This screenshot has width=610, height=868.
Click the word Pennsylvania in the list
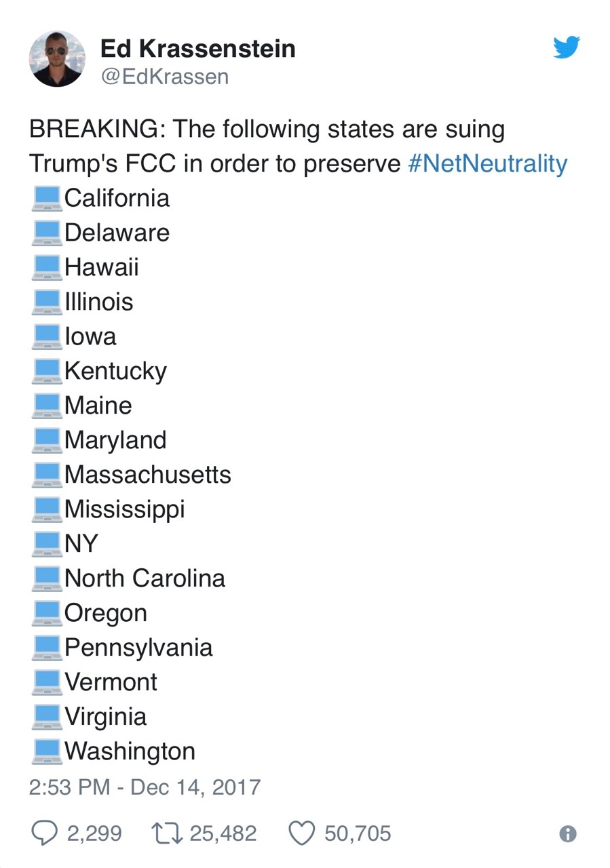[x=138, y=648]
